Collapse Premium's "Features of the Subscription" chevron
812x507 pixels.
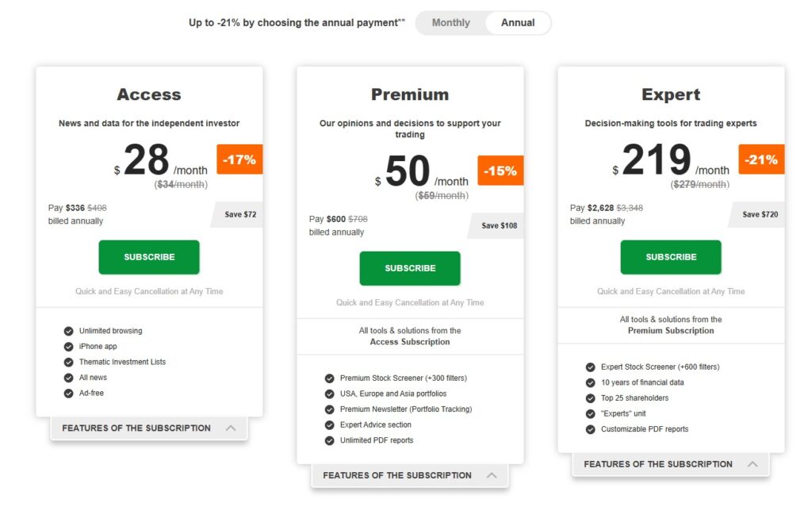coord(493,474)
